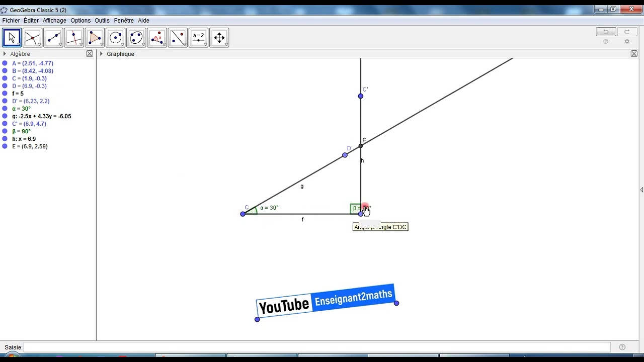The image size is (644, 362).
Task: Select point D' on line g
Action: point(345,155)
